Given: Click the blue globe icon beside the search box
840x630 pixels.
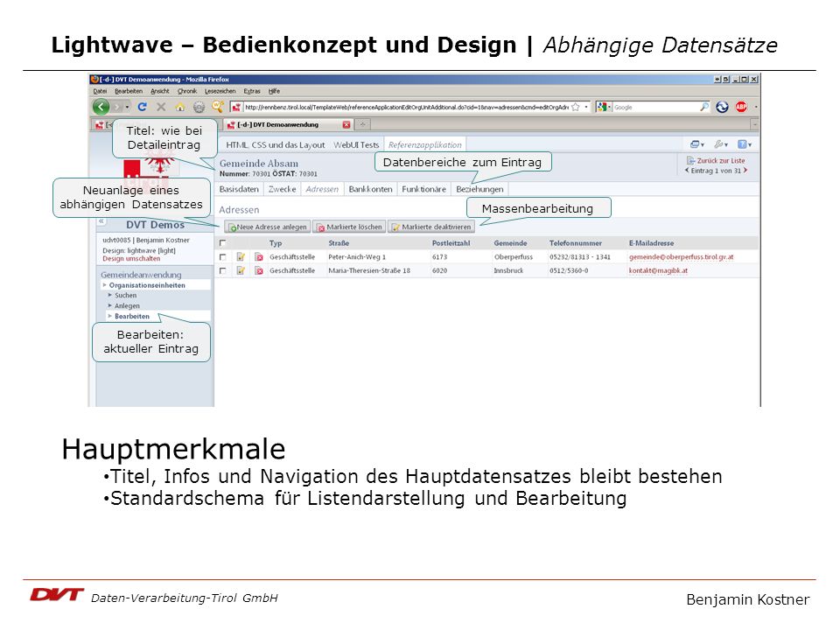Looking at the screenshot, I should (722, 107).
